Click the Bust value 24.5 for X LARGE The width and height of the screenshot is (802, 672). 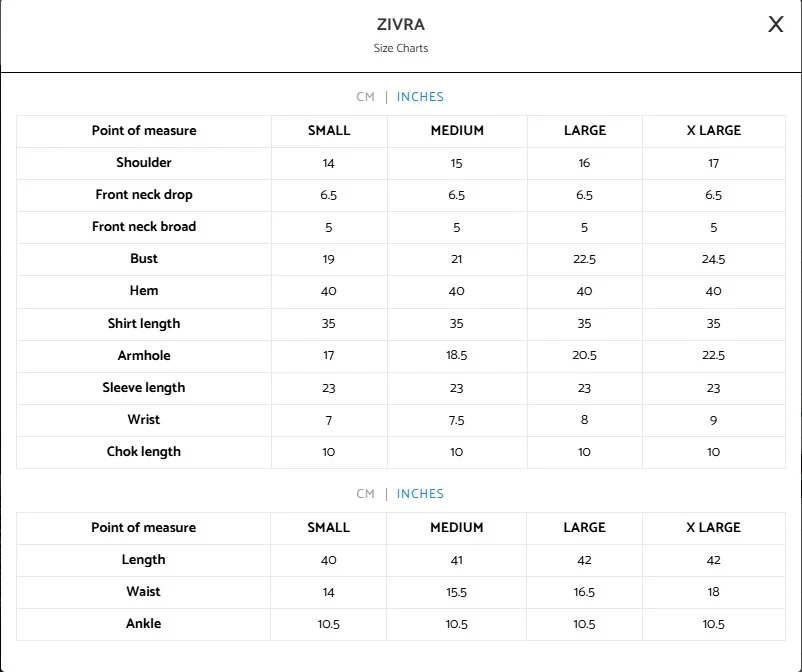point(713,260)
